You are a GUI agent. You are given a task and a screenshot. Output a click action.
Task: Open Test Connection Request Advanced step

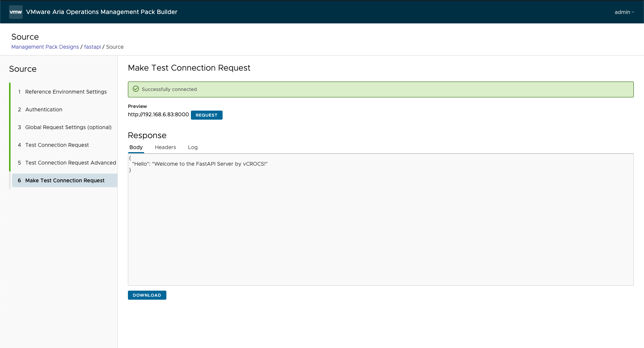(x=71, y=163)
